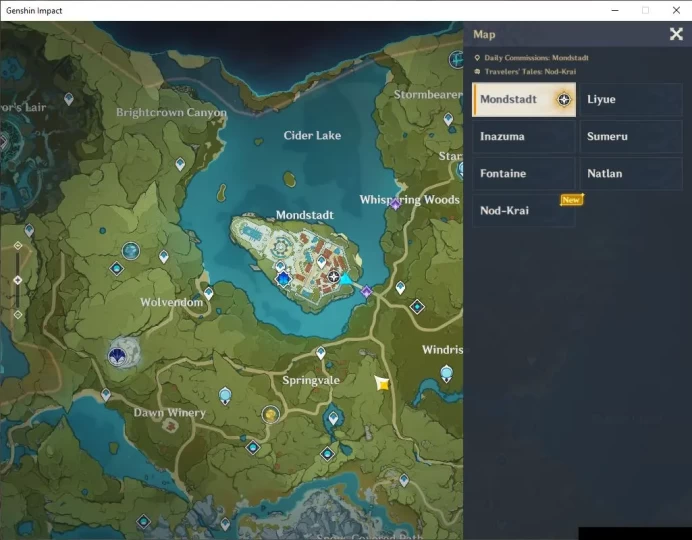Switch the map to Sumeru region
The width and height of the screenshot is (692, 540).
pos(631,136)
